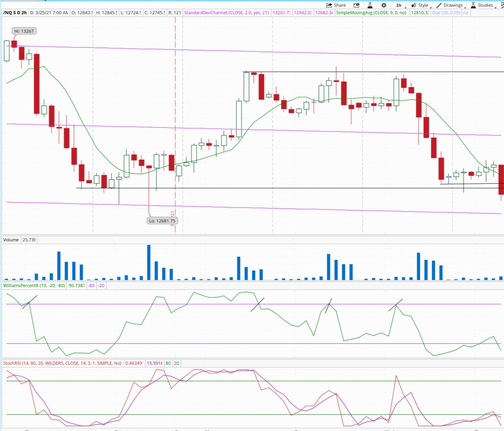Click the Lo: 12681.75 price bubble

[x=162, y=221]
